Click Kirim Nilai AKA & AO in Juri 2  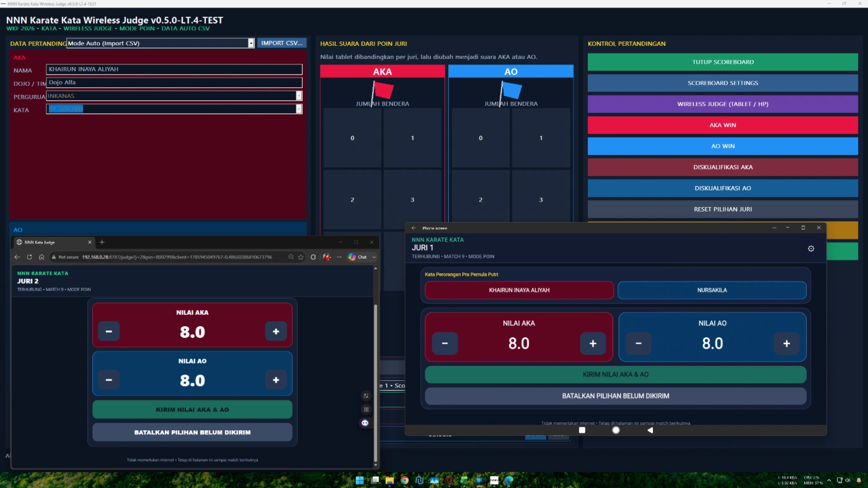click(x=192, y=409)
